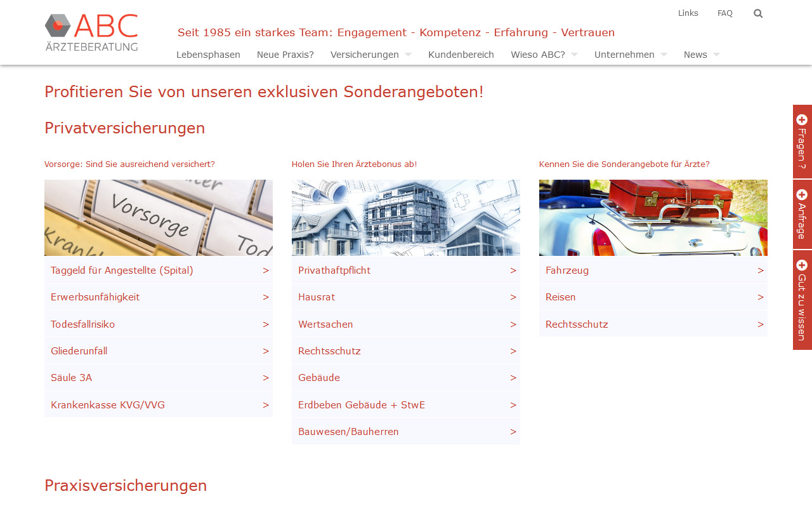
Task: Open the Gut zu wissen side tab
Action: 802,300
